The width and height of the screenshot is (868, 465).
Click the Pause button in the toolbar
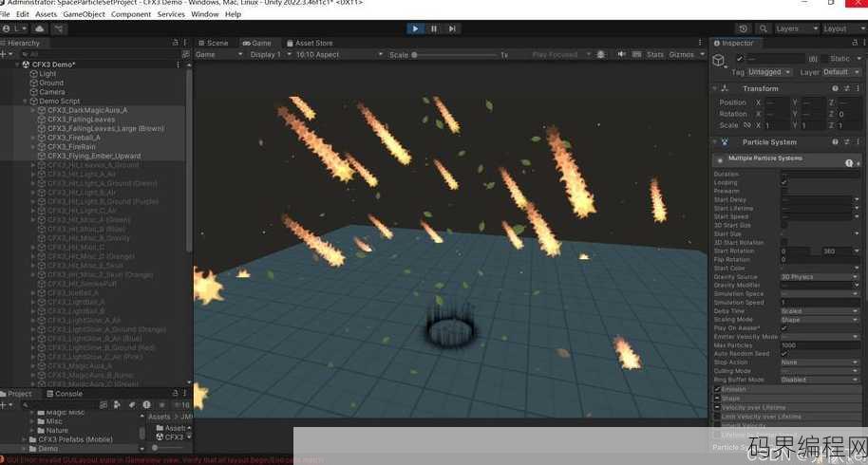click(x=434, y=28)
